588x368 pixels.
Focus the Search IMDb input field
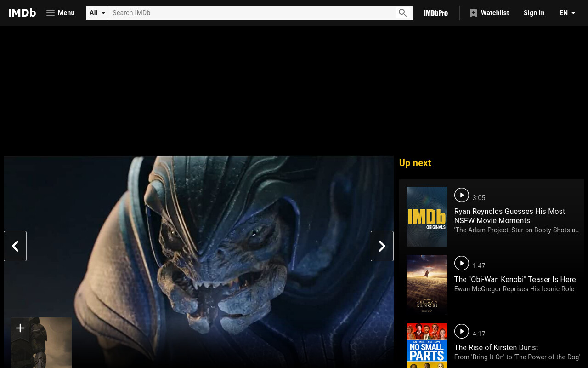pos(252,13)
